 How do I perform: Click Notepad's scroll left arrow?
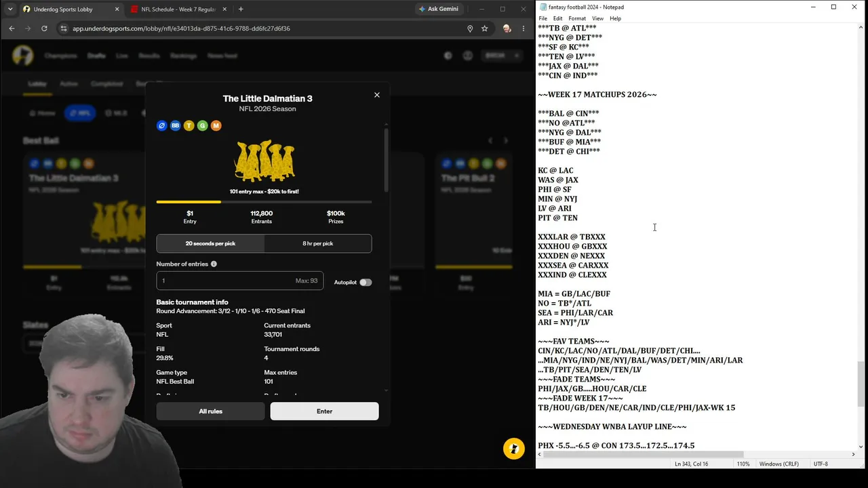click(x=540, y=454)
